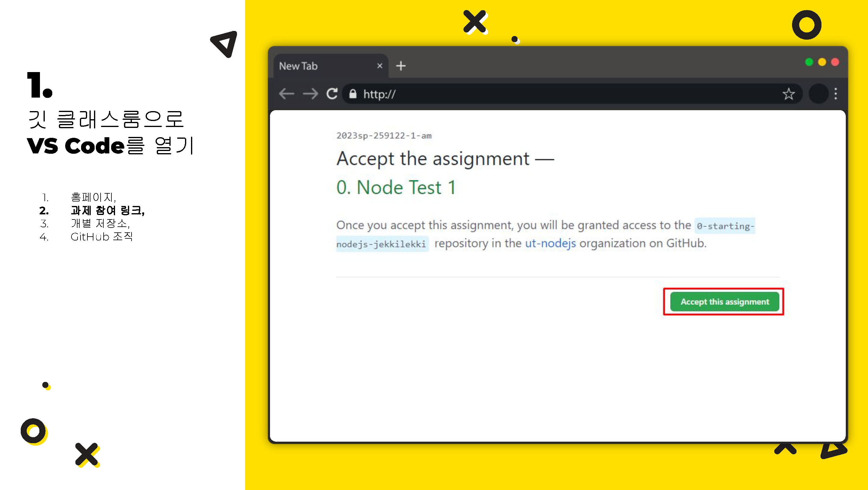Image resolution: width=868 pixels, height=490 pixels.
Task: Click the browser menu kebab icon
Action: [835, 94]
